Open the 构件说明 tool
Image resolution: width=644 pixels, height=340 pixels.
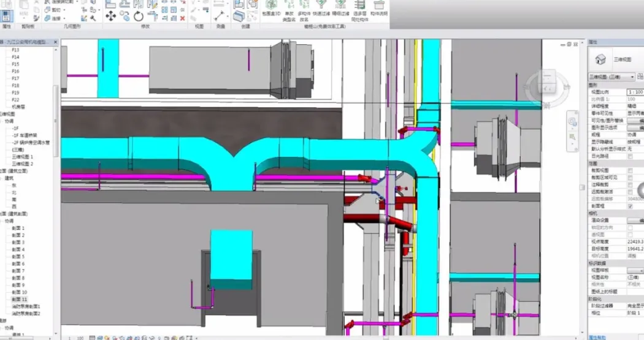tap(378, 8)
